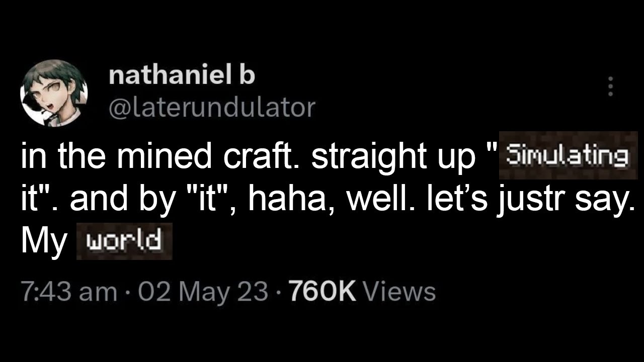
Task: Click the "Views" label
Action: point(398,292)
